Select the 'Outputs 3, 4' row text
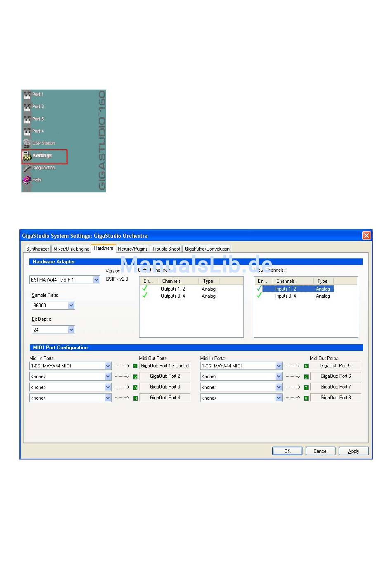The height and width of the screenshot is (573, 392). (173, 296)
